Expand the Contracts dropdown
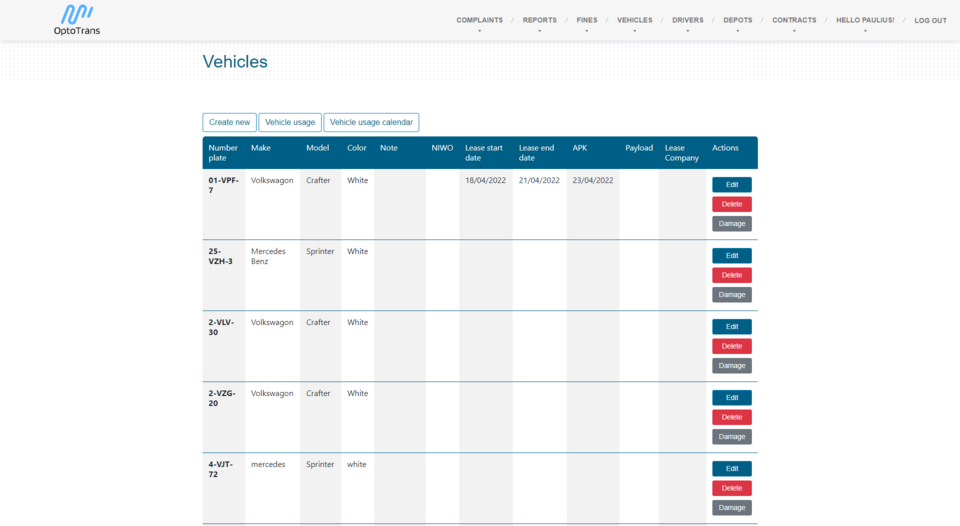This screenshot has height=526, width=960. tap(794, 20)
